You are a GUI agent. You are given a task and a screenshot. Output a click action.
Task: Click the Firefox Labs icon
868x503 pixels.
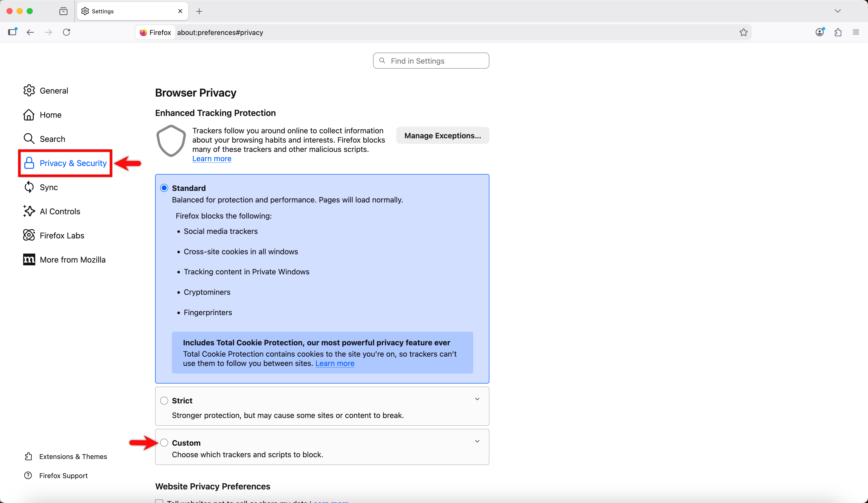pos(29,235)
